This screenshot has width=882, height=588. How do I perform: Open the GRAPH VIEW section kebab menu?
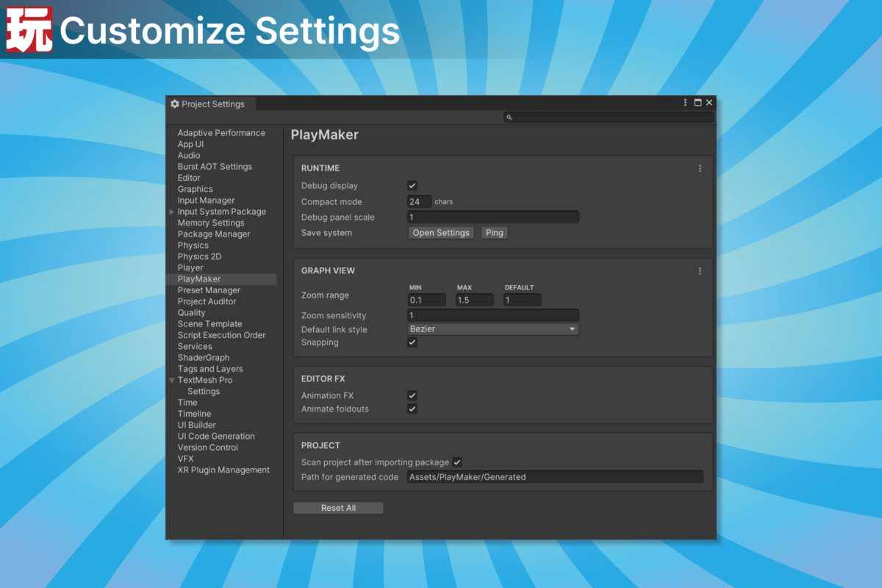[x=700, y=270]
